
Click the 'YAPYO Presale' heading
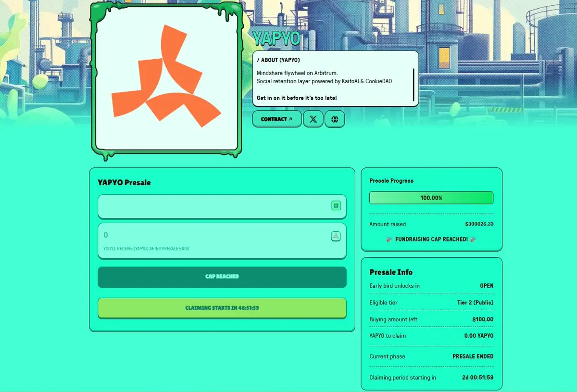pos(124,183)
